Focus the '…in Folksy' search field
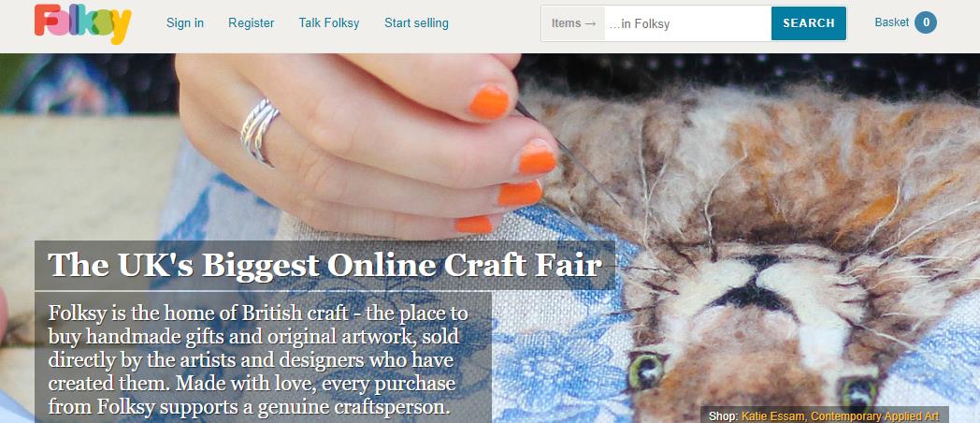Viewport: 980px width, 423px height. [x=687, y=23]
